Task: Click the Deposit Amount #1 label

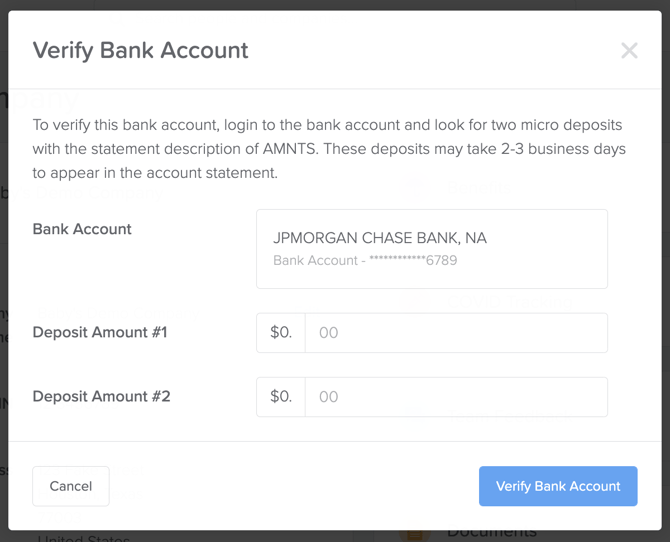Action: pos(100,332)
